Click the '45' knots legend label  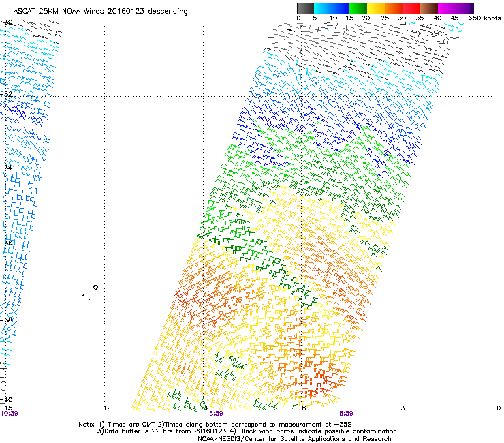pyautogui.click(x=454, y=18)
